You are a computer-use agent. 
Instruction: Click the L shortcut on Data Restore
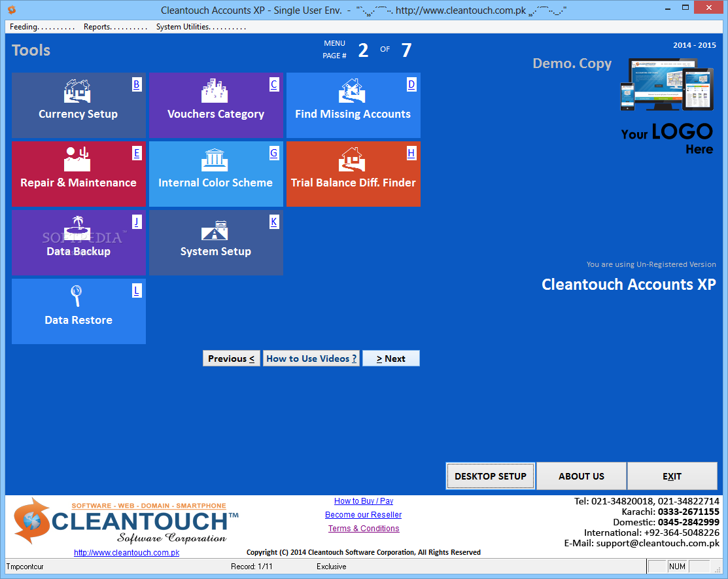point(137,290)
